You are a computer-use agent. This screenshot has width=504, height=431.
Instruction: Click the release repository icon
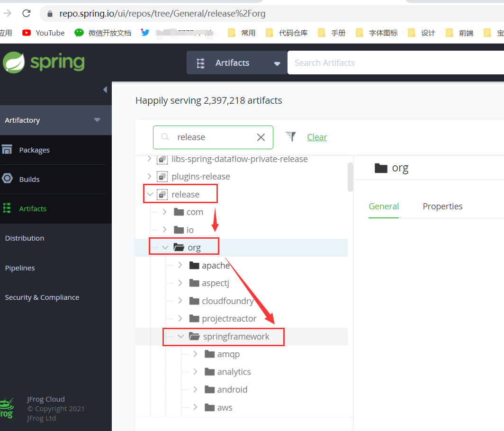162,195
